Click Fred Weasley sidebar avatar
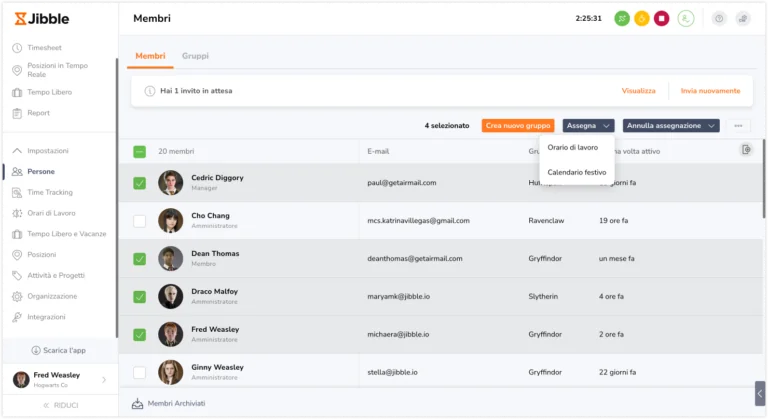 pyautogui.click(x=21, y=379)
